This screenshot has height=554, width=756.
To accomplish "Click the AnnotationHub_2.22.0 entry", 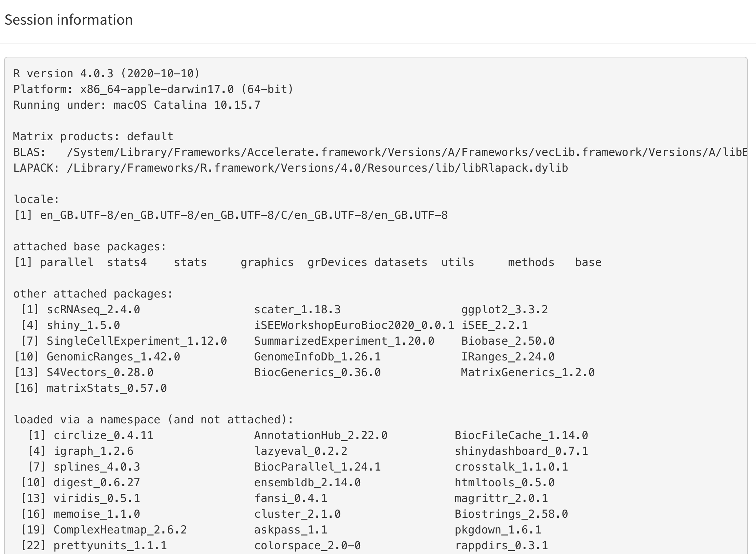I will (x=321, y=435).
